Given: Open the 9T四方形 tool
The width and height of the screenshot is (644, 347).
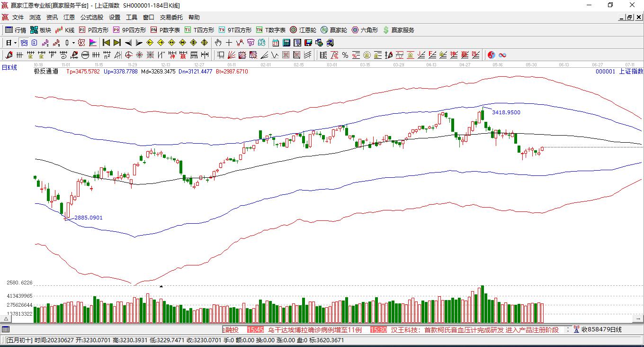Looking at the screenshot, I should (235, 30).
